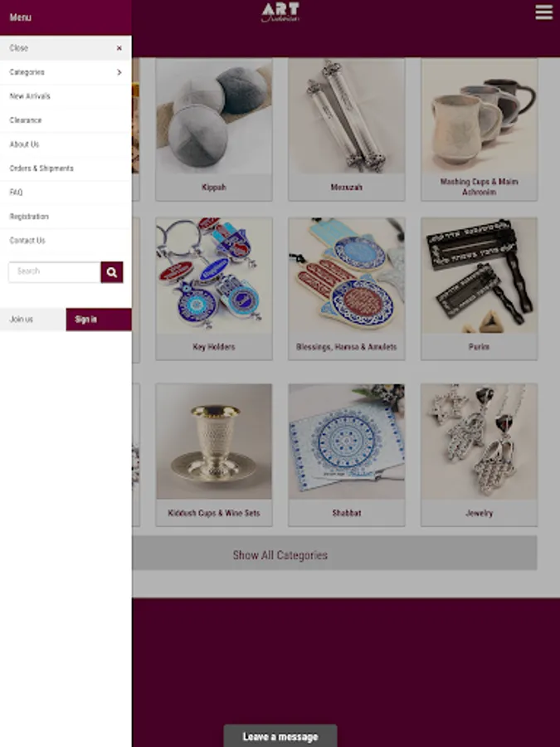560x747 pixels.
Task: Select the Key Holders category tile
Action: (214, 289)
